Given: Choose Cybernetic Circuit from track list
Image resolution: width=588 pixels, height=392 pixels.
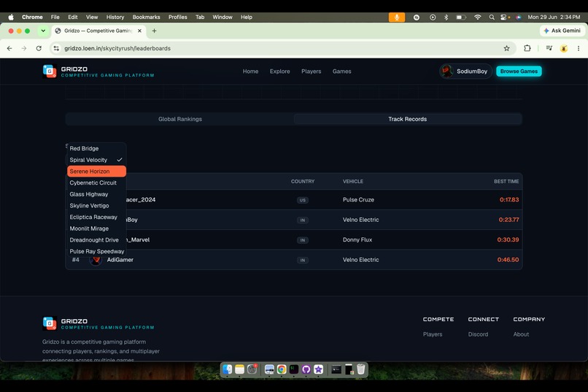Looking at the screenshot, I should pos(96,182).
